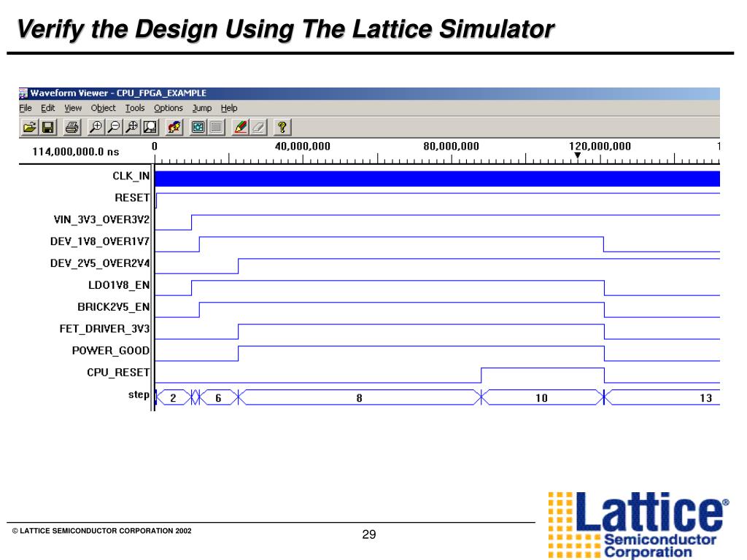Click the 40,000,000 ruler label
The height and width of the screenshot is (560, 747).
tap(303, 146)
